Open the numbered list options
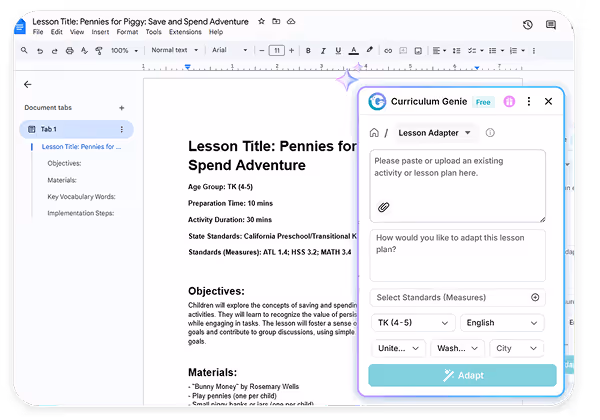Viewport: 600px width, 420px height. pos(517,50)
